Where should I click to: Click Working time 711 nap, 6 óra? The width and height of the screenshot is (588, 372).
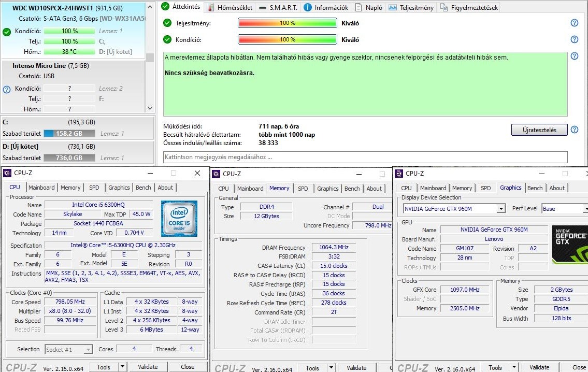[279, 126]
